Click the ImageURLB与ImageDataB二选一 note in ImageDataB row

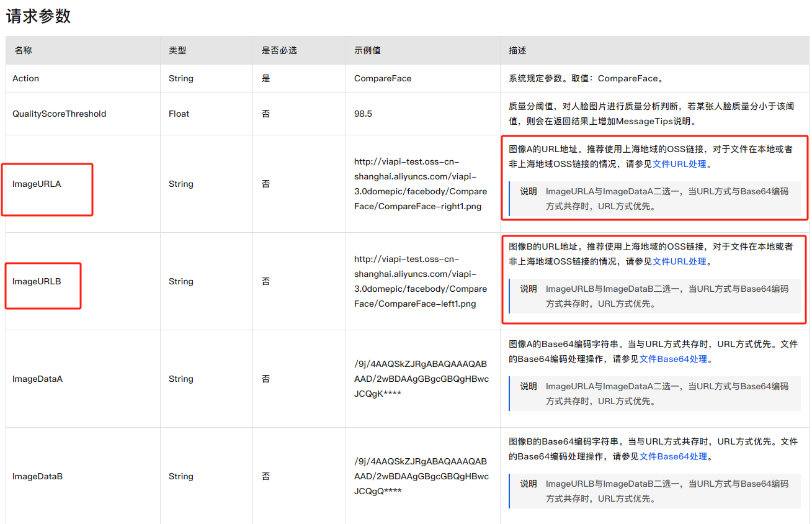667,491
